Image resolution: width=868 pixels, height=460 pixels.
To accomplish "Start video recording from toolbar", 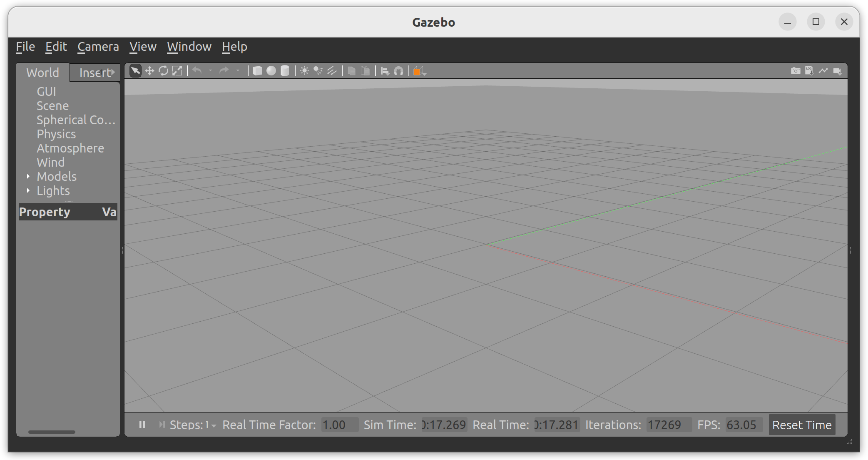I will click(838, 71).
